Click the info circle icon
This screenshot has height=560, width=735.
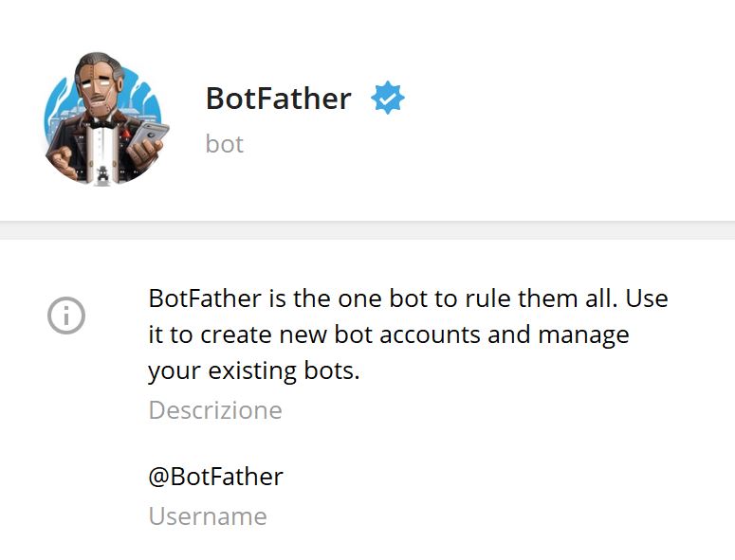pyautogui.click(x=66, y=316)
